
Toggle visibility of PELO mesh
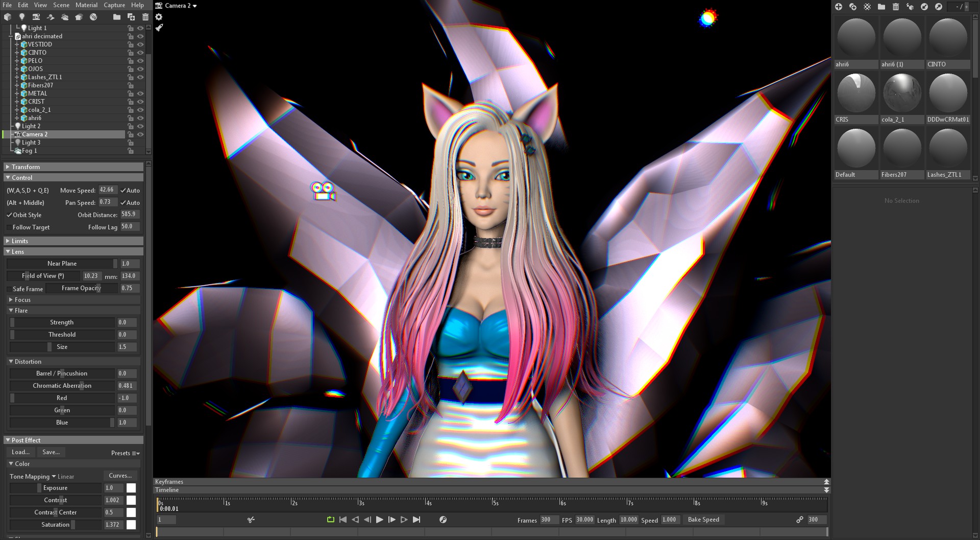pos(140,61)
